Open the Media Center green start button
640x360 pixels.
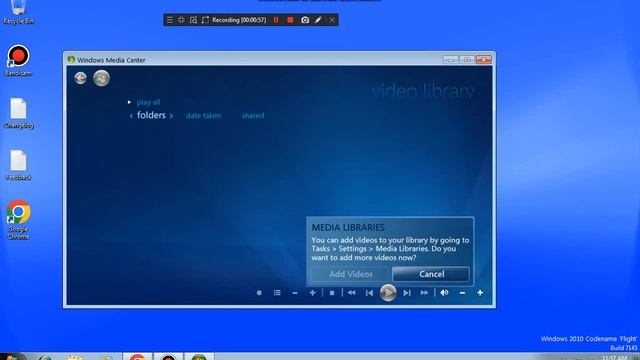[101, 78]
